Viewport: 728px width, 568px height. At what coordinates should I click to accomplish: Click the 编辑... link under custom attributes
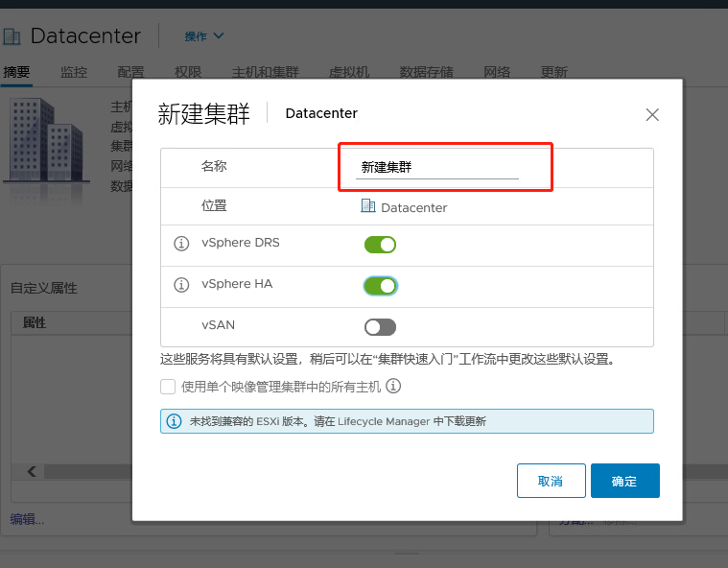point(27,519)
